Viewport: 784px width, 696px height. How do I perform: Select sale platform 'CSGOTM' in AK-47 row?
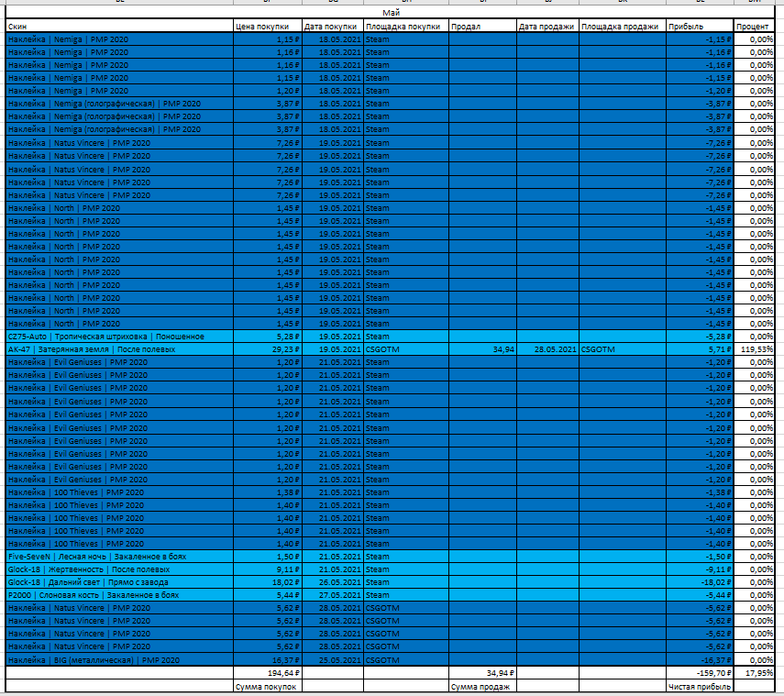pyautogui.click(x=623, y=349)
